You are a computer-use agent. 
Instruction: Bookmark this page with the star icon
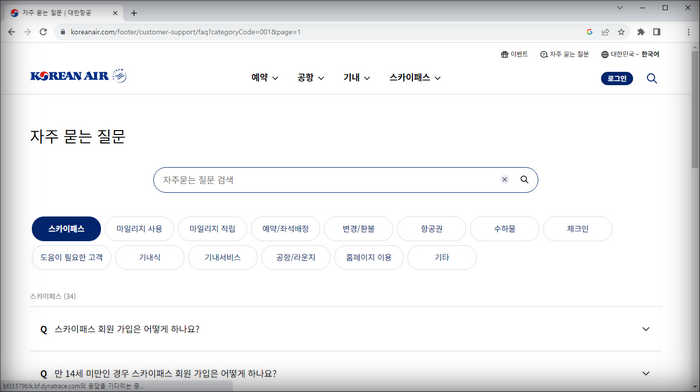621,32
